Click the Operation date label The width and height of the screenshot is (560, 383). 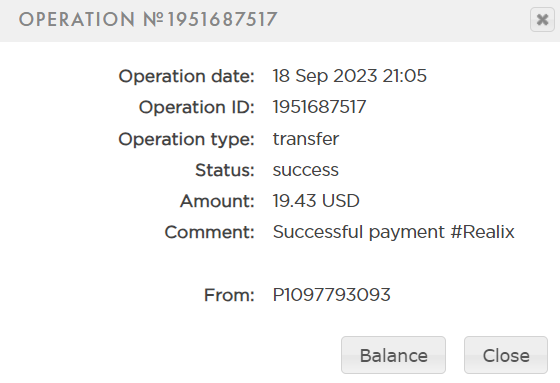pyautogui.click(x=186, y=76)
